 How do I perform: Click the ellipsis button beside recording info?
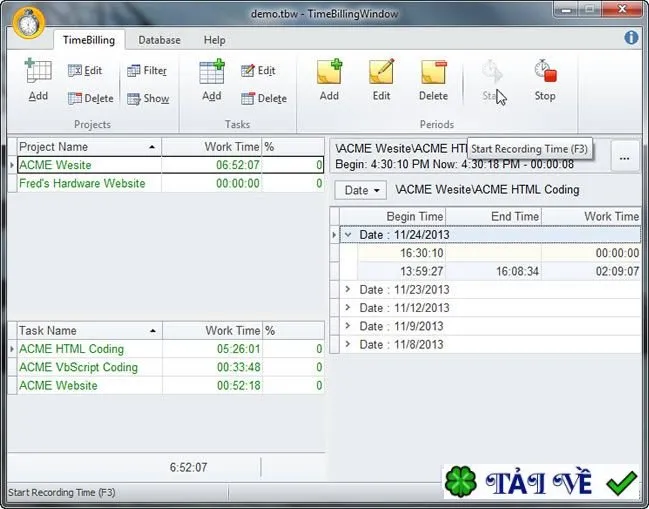click(x=625, y=157)
